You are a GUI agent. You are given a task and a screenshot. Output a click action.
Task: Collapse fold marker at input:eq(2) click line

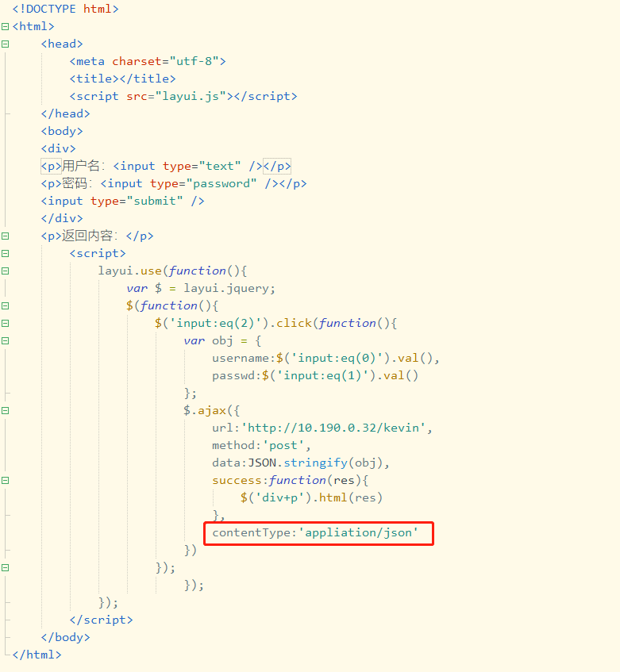(x=5, y=324)
